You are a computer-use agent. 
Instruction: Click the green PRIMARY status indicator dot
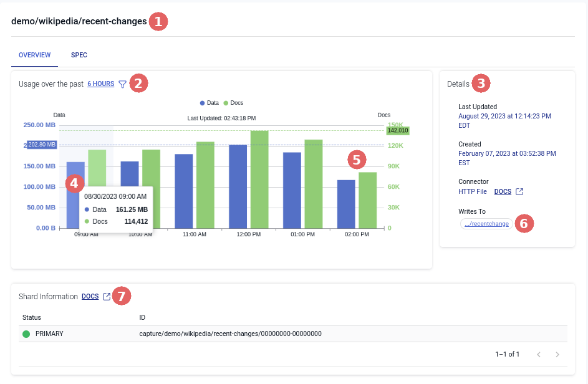(x=26, y=334)
